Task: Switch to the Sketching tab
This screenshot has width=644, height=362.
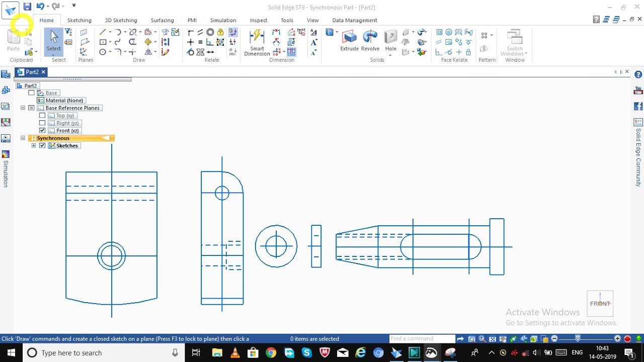Action: [79, 20]
